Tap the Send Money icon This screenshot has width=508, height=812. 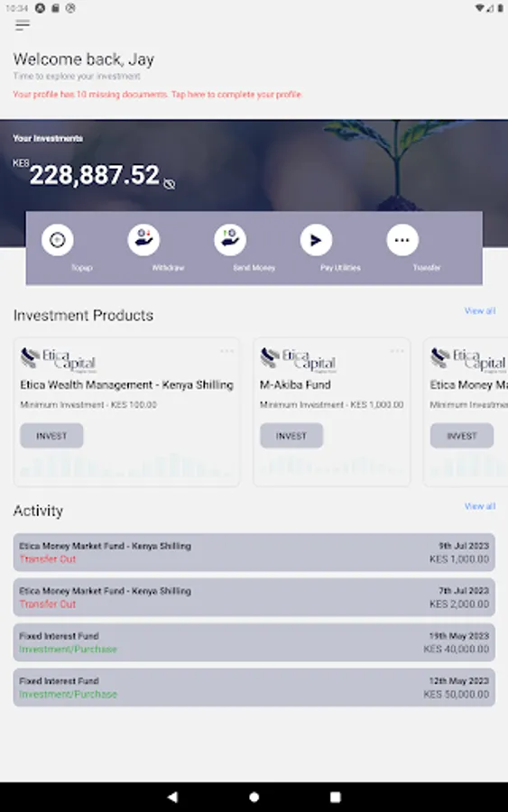click(x=230, y=240)
